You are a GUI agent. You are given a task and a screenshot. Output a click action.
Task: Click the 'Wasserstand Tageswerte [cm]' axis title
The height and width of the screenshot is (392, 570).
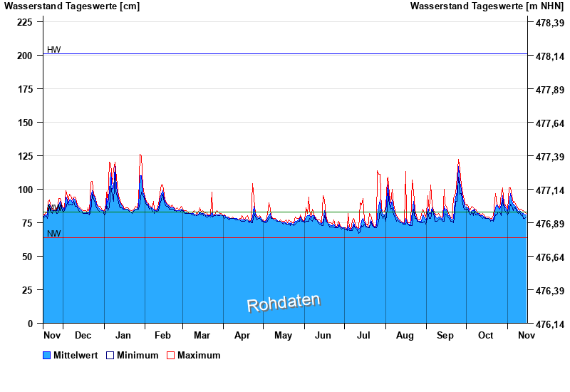coord(72,6)
